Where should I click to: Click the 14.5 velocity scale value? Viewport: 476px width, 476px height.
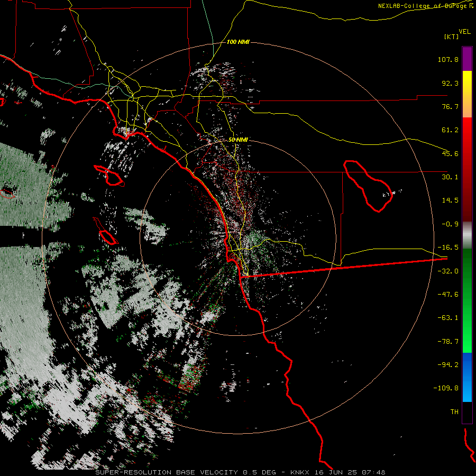click(450, 200)
